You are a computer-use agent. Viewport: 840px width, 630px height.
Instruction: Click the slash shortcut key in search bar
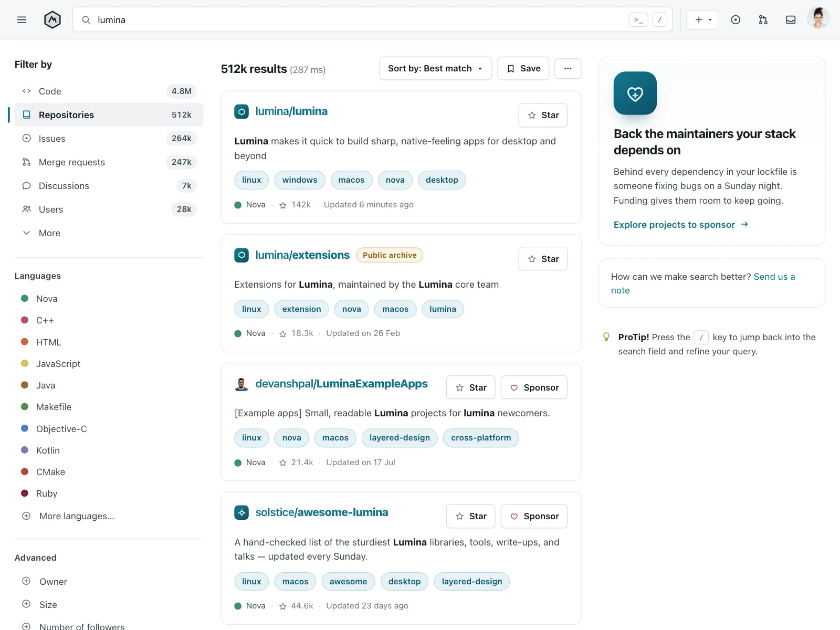660,20
